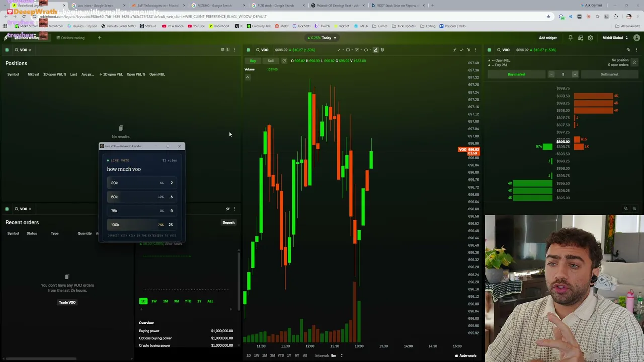Click the order quantity input field
This screenshot has width=644, height=362.
click(x=563, y=74)
